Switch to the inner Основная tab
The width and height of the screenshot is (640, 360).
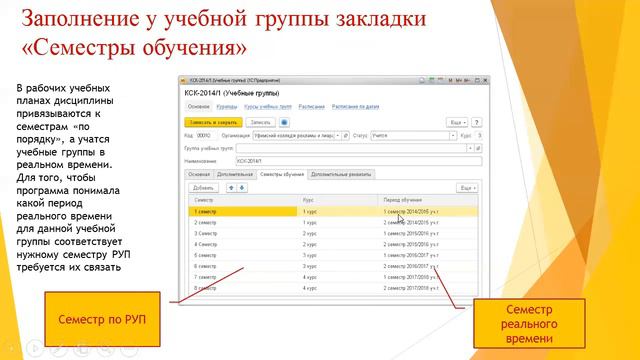coord(199,174)
